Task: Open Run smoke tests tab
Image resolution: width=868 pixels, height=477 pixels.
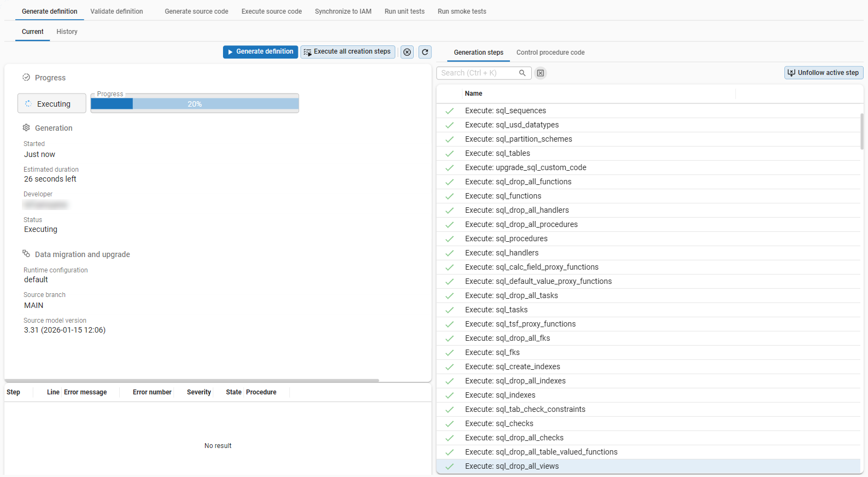Action: coord(462,11)
